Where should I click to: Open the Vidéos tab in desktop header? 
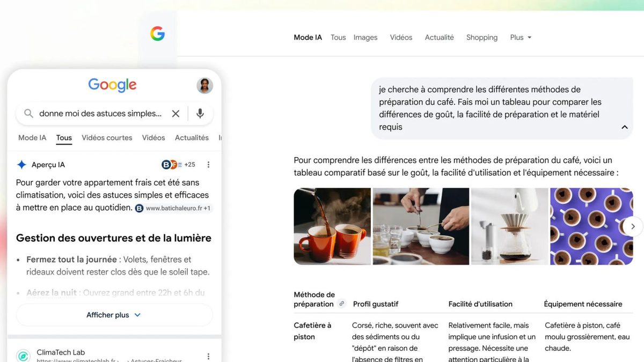tap(401, 38)
